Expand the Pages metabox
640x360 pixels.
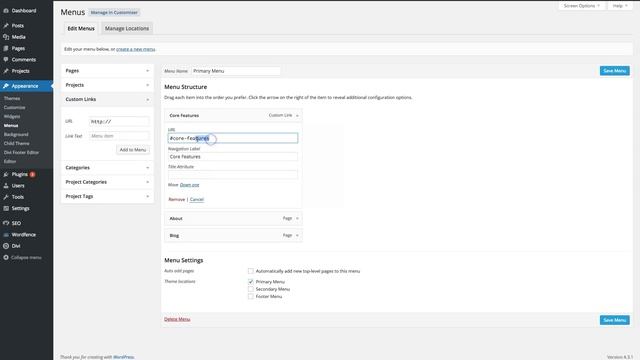[147, 71]
